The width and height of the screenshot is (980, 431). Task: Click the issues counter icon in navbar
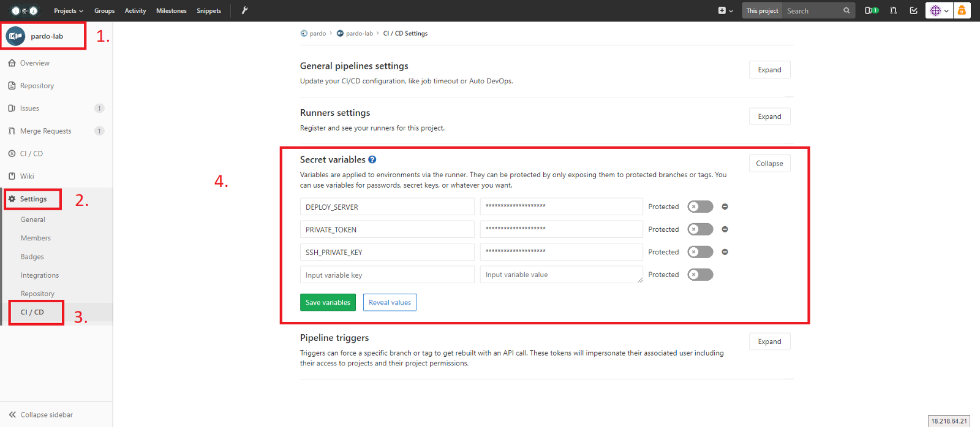click(x=871, y=10)
